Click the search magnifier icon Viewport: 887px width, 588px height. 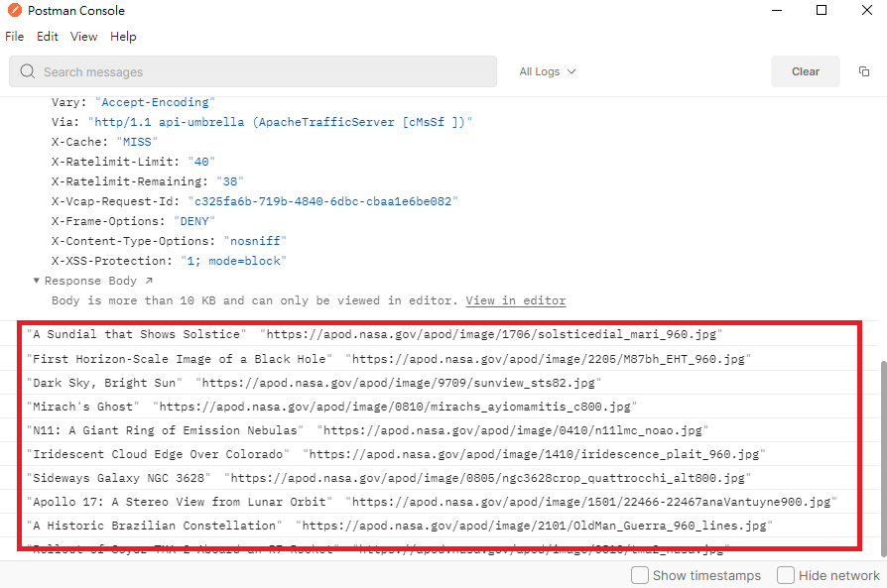click(x=27, y=71)
